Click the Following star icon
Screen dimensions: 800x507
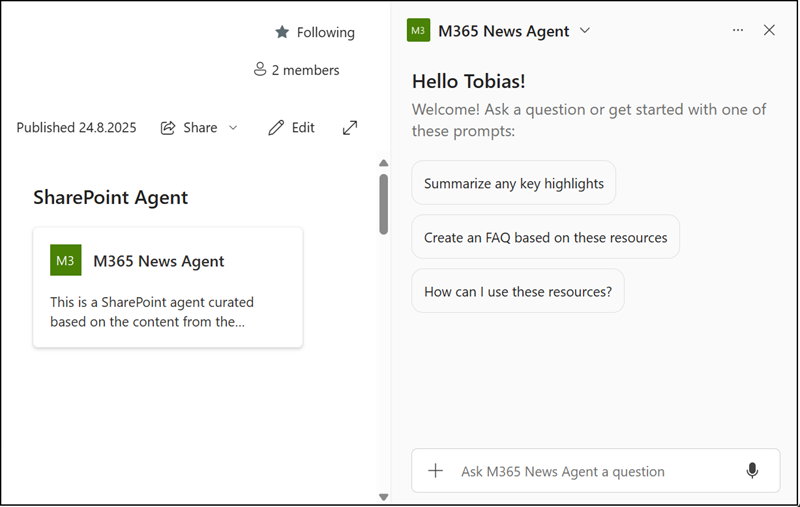(x=282, y=32)
